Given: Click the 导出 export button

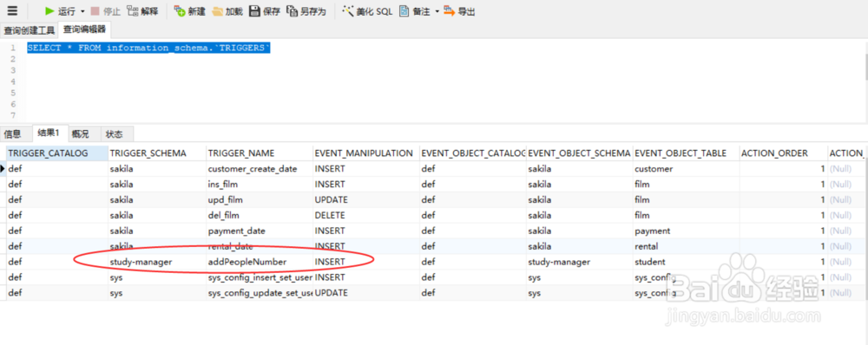Looking at the screenshot, I should point(459,11).
